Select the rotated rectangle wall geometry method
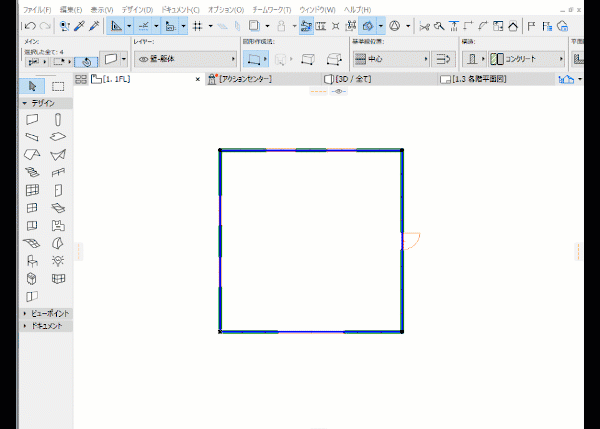 click(x=334, y=59)
